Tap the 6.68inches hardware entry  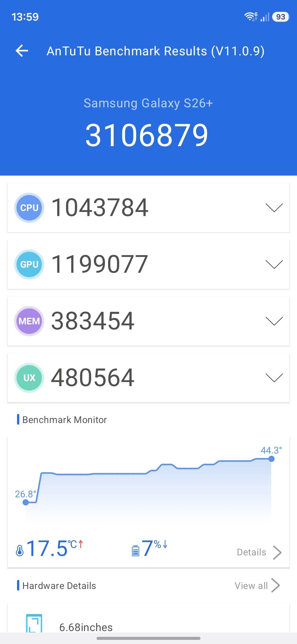[86, 627]
